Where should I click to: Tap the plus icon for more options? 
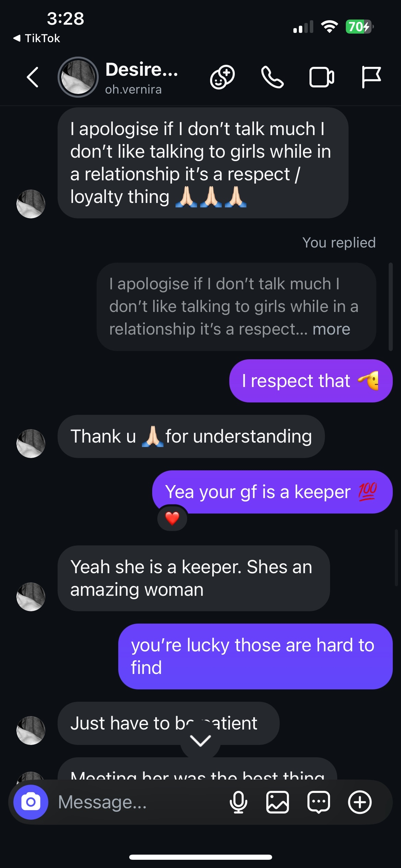(x=360, y=802)
